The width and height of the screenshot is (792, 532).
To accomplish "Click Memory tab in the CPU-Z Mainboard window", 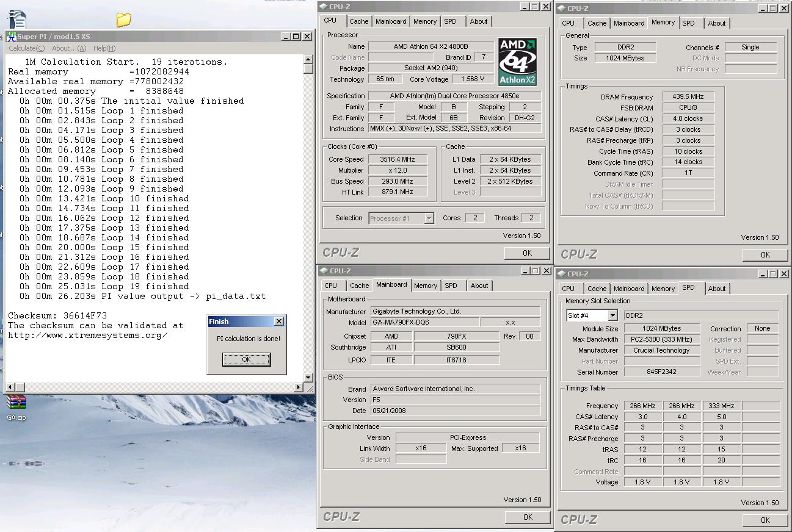I will click(x=426, y=286).
